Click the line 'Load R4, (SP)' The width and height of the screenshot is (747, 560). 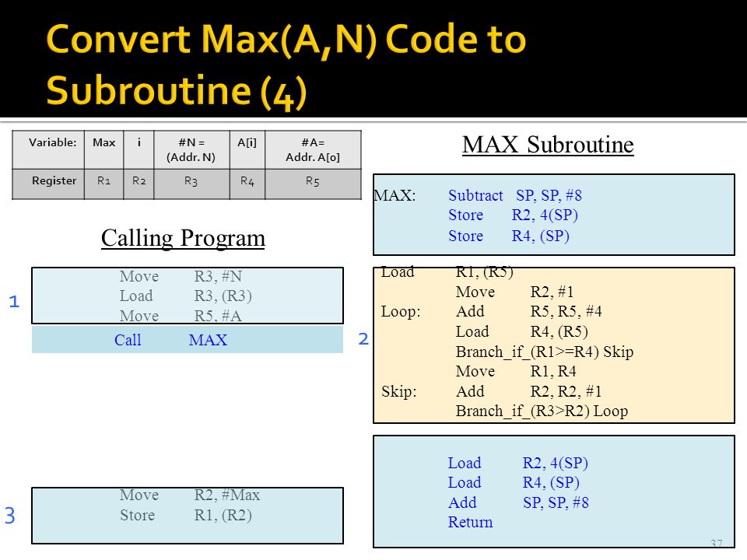(x=514, y=483)
